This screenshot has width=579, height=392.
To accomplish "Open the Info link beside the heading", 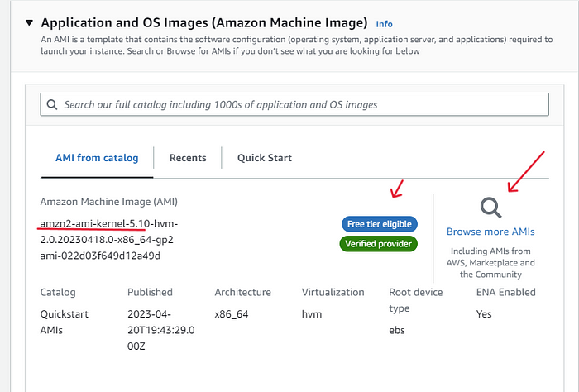I will 384,24.
